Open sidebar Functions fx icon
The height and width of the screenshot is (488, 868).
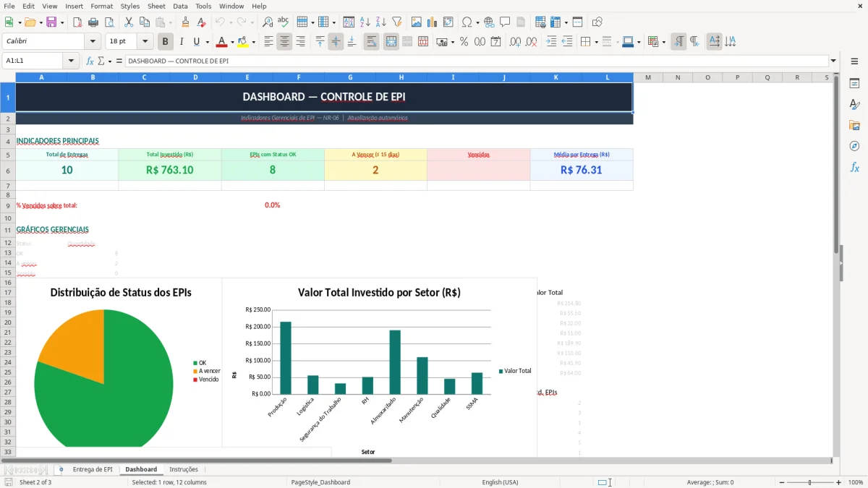854,167
